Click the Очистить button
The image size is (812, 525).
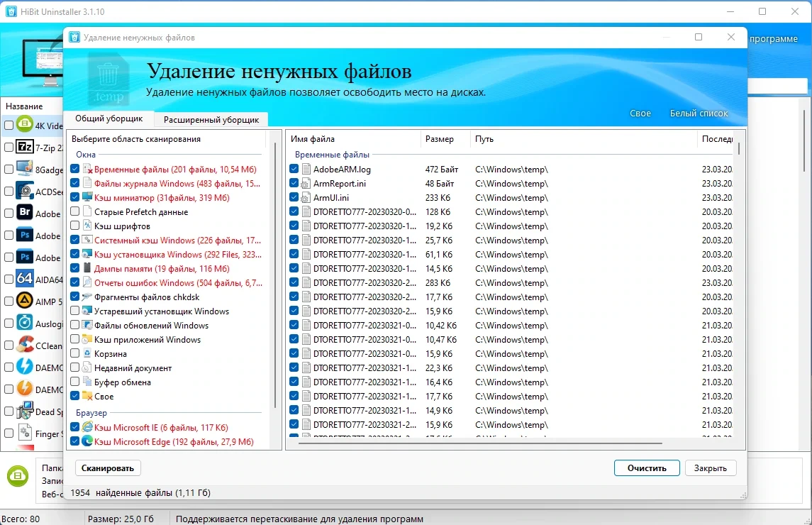point(647,468)
